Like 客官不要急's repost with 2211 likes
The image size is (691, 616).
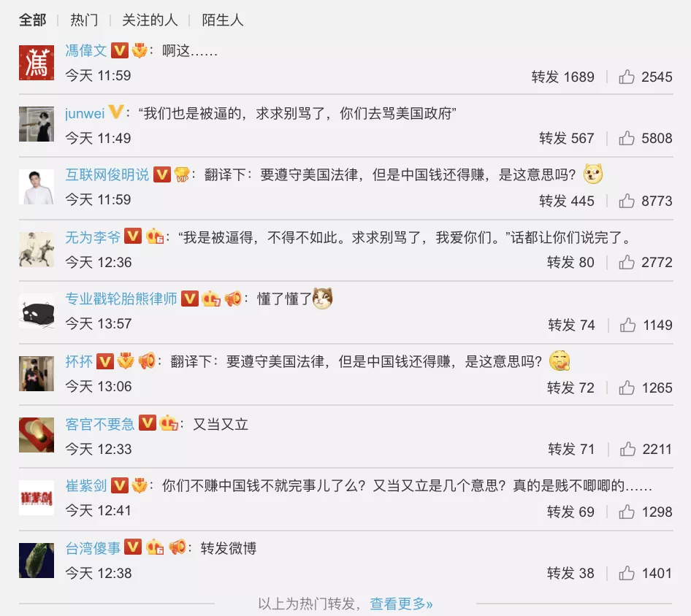click(x=627, y=449)
